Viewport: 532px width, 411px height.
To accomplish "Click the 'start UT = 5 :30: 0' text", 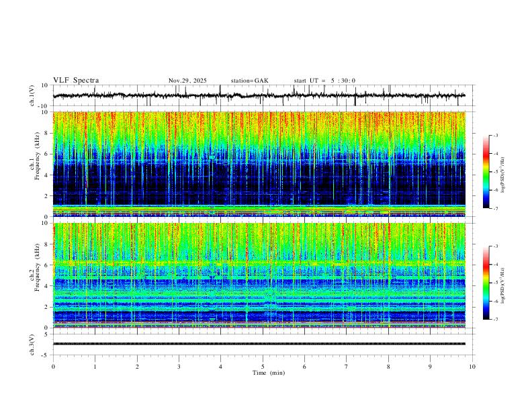I will pyautogui.click(x=324, y=81).
